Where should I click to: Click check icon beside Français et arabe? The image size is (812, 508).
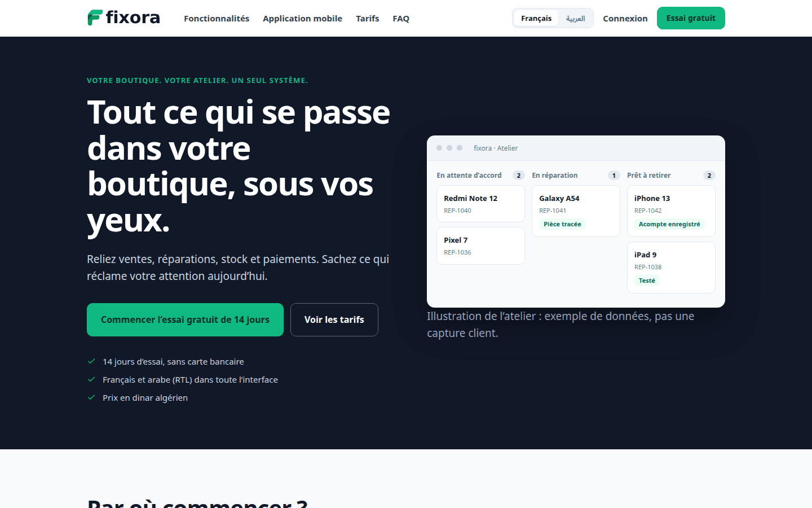[x=91, y=379]
